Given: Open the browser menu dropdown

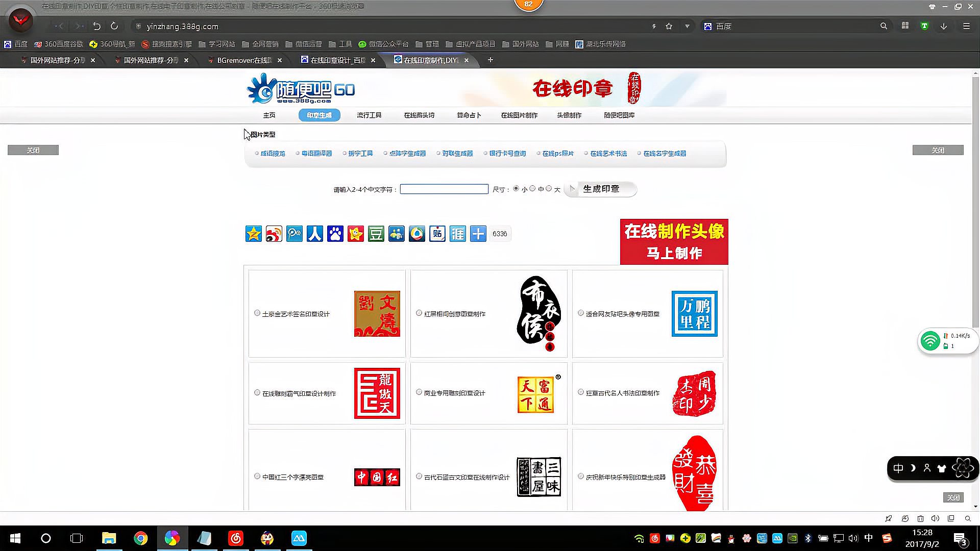Looking at the screenshot, I should [x=966, y=26].
